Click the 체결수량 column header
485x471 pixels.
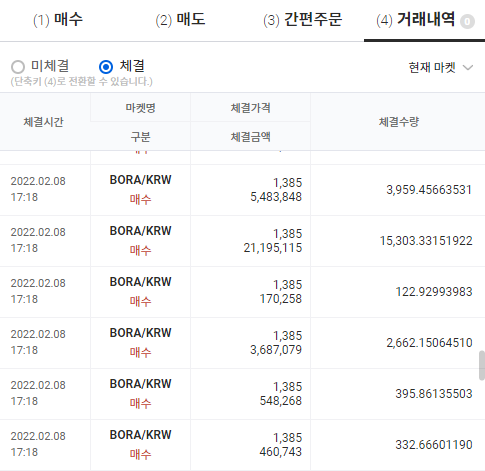(399, 122)
